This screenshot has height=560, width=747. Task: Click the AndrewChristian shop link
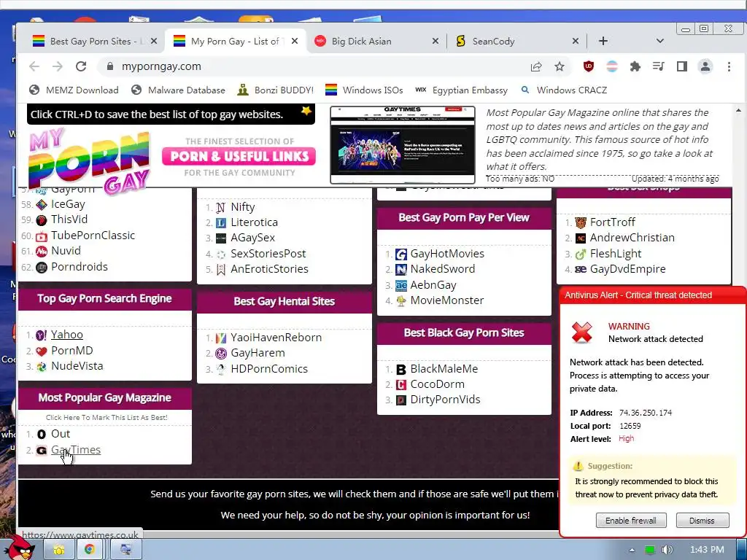tap(632, 238)
